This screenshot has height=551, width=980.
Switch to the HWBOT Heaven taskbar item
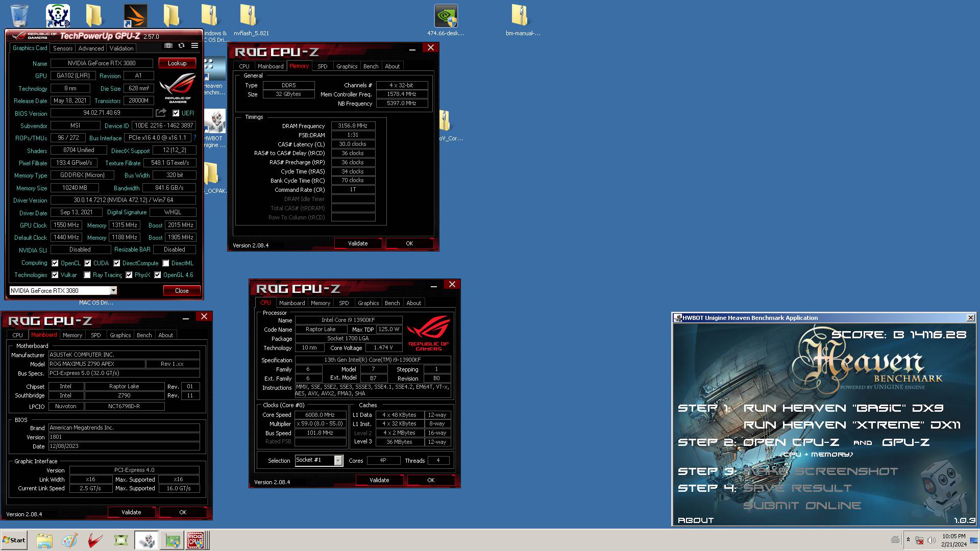pyautogui.click(x=146, y=540)
